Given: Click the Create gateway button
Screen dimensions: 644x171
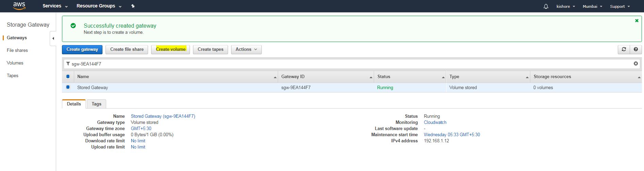Looking at the screenshot, I should click(x=82, y=49).
